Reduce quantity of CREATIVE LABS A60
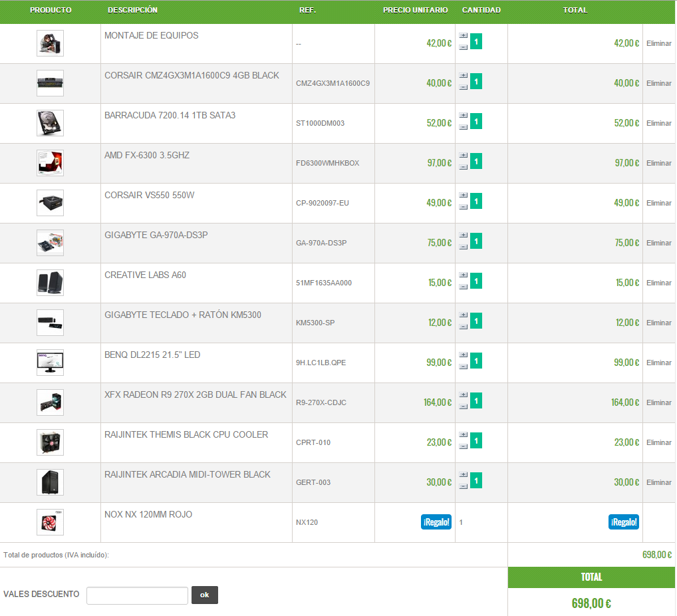677x616 pixels. coord(464,287)
